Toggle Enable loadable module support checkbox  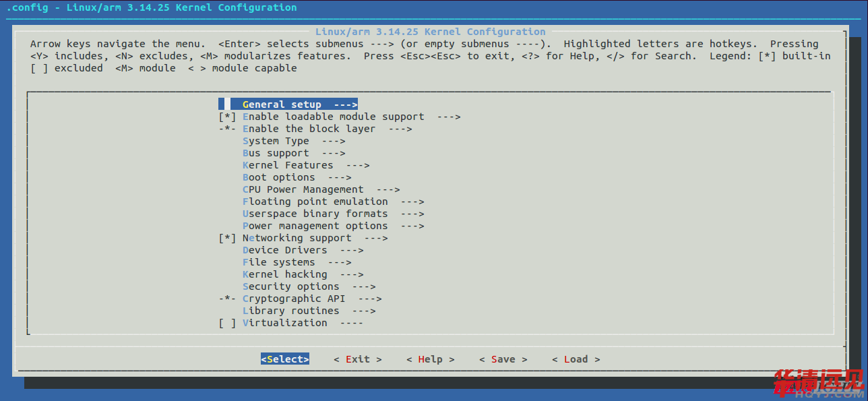(x=227, y=117)
